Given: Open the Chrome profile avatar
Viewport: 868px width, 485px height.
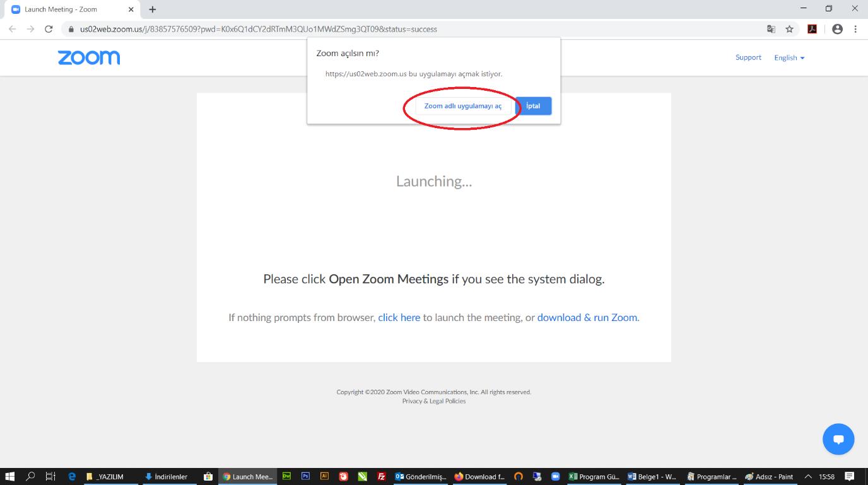Looking at the screenshot, I should click(838, 29).
